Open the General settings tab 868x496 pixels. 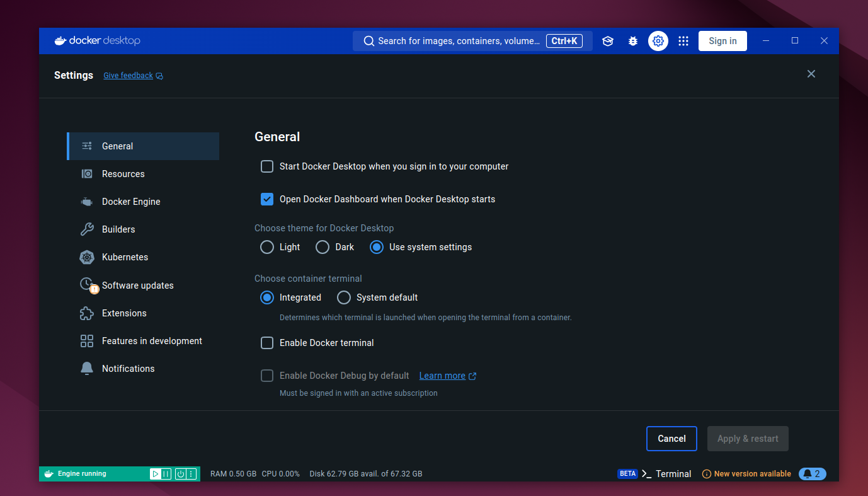pos(144,146)
